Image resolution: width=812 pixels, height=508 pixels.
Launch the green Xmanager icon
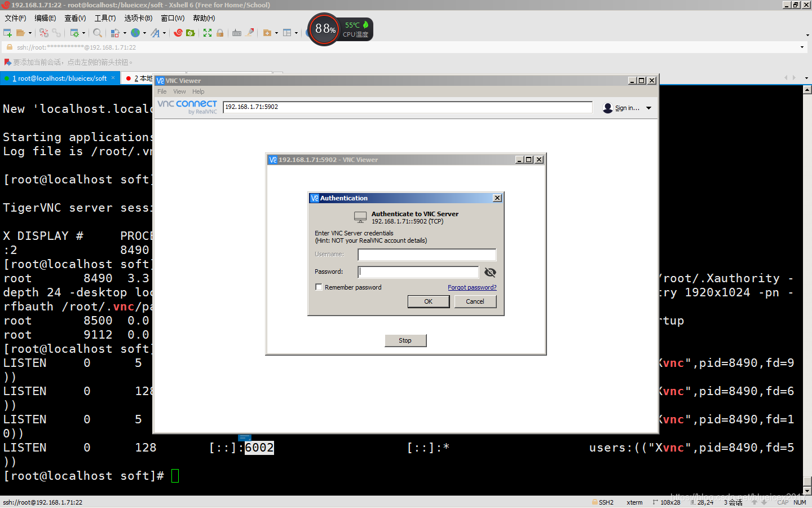point(191,33)
